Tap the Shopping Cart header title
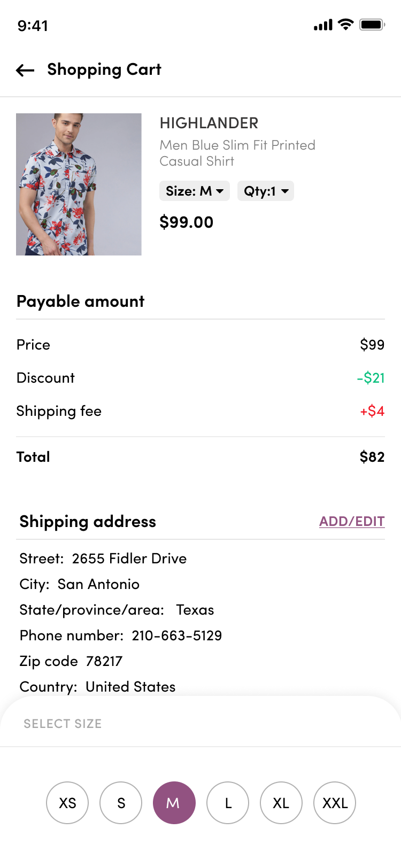The height and width of the screenshot is (868, 401). point(104,69)
